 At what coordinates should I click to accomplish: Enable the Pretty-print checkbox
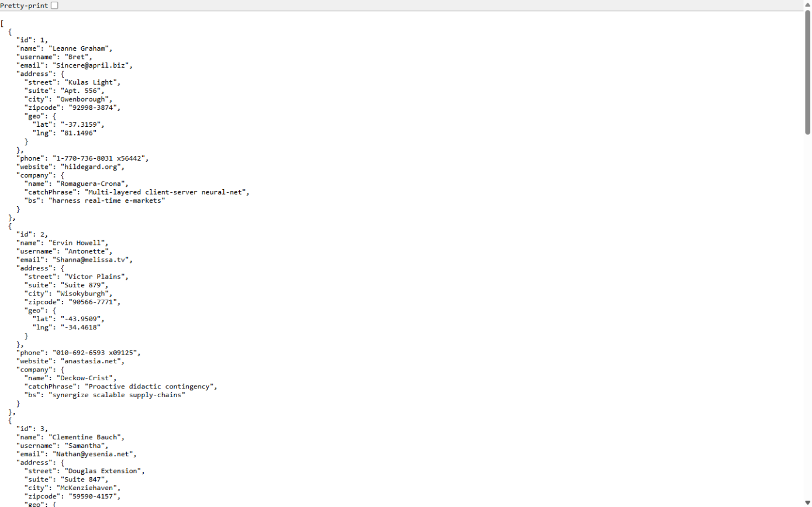point(54,5)
